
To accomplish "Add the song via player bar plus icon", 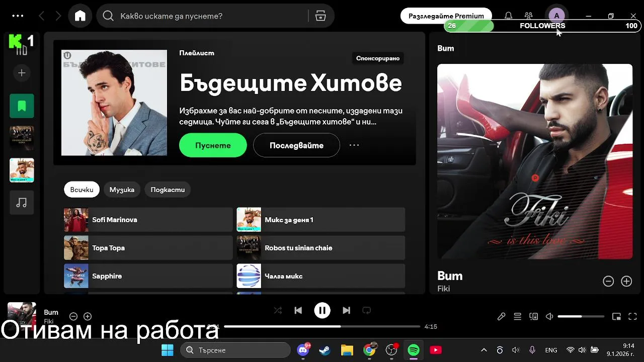I will click(x=88, y=316).
